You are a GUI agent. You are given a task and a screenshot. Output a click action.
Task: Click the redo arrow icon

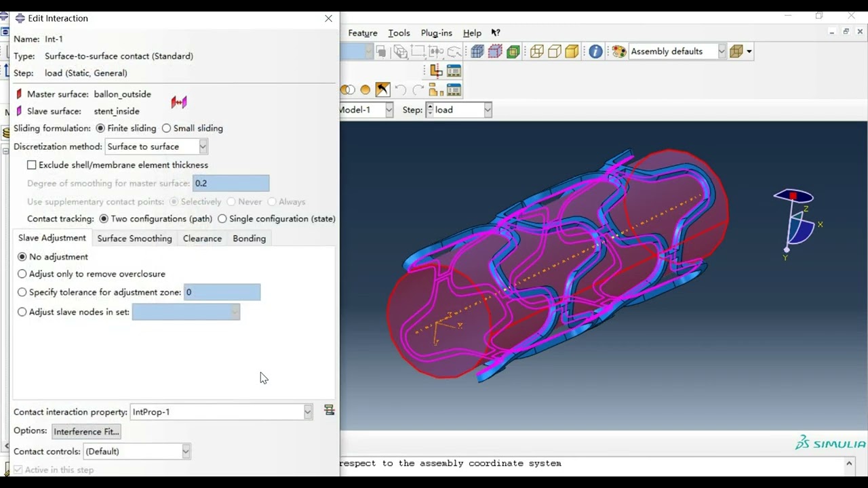pos(418,89)
